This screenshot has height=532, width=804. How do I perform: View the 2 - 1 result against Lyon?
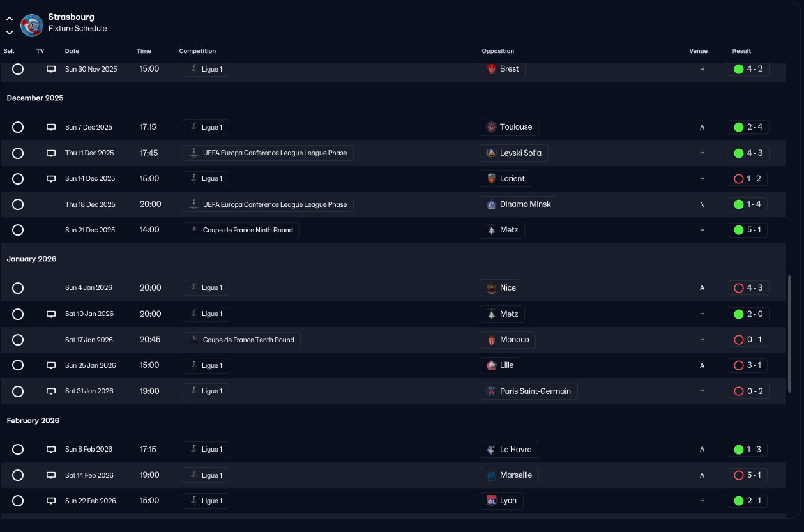(748, 501)
